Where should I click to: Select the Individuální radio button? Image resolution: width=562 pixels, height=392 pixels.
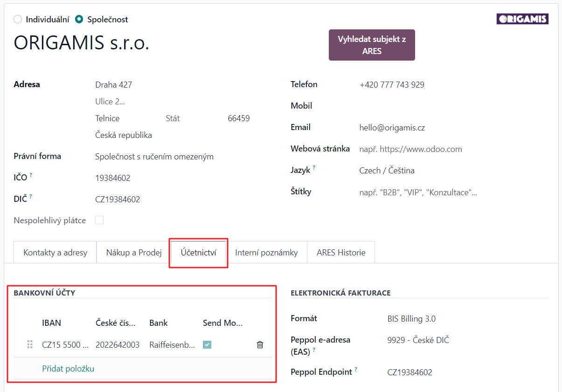coord(18,19)
